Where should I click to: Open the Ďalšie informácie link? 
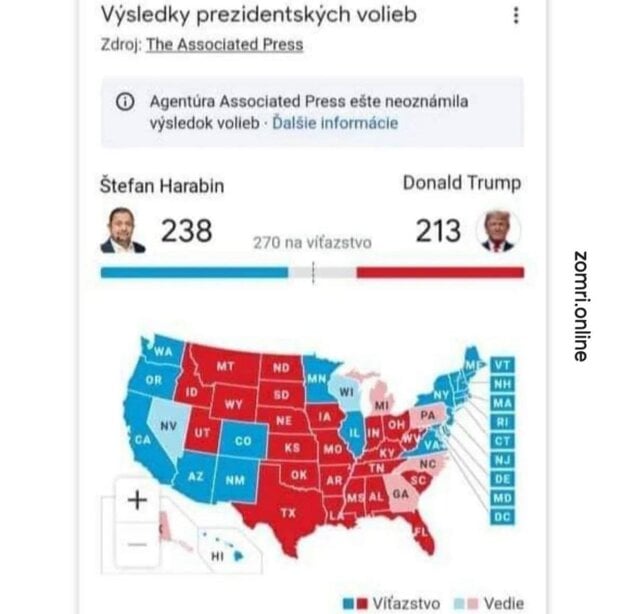coord(335,123)
